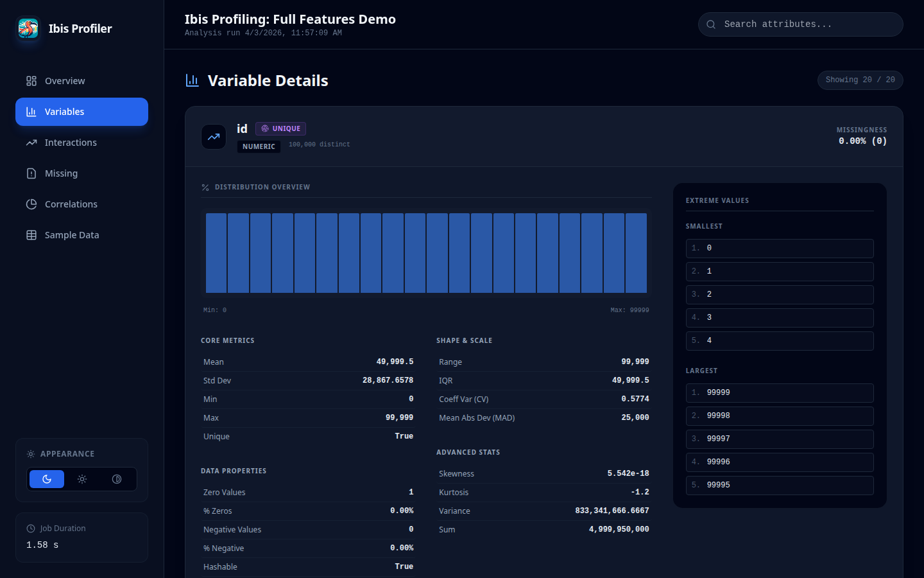
Task: Select the high-contrast appearance toggle
Action: point(117,478)
